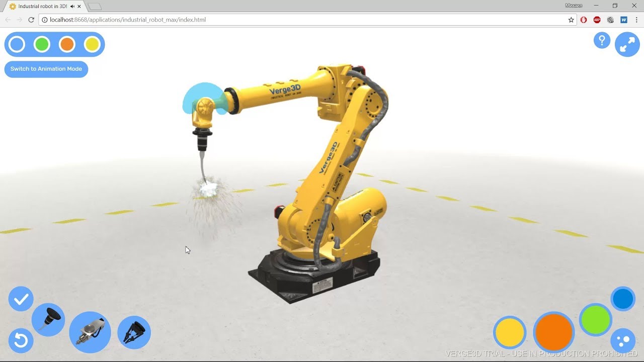Toggle fullscreen with the arrows icon

click(x=627, y=44)
